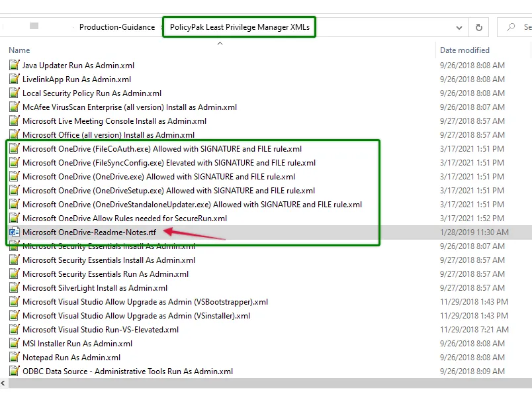532x398 pixels.
Task: Expand the Production-Guidance breadcrumb chevron
Action: pyautogui.click(x=161, y=27)
